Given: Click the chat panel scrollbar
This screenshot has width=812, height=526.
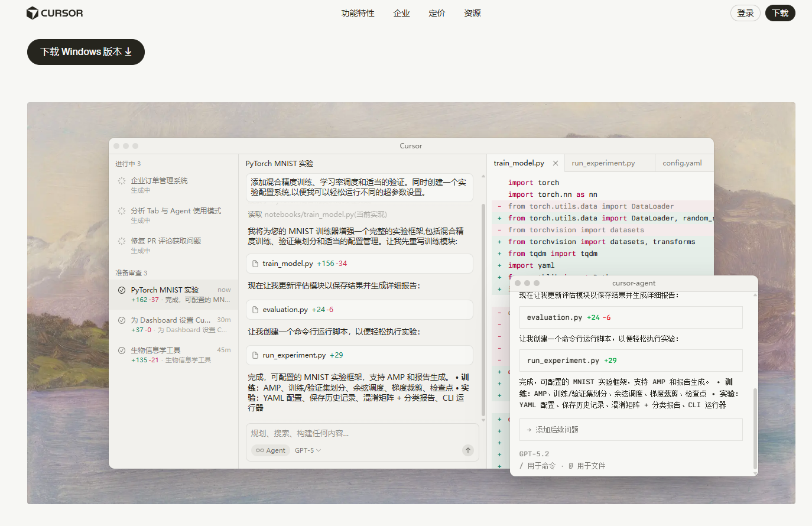Looking at the screenshot, I should (x=483, y=310).
